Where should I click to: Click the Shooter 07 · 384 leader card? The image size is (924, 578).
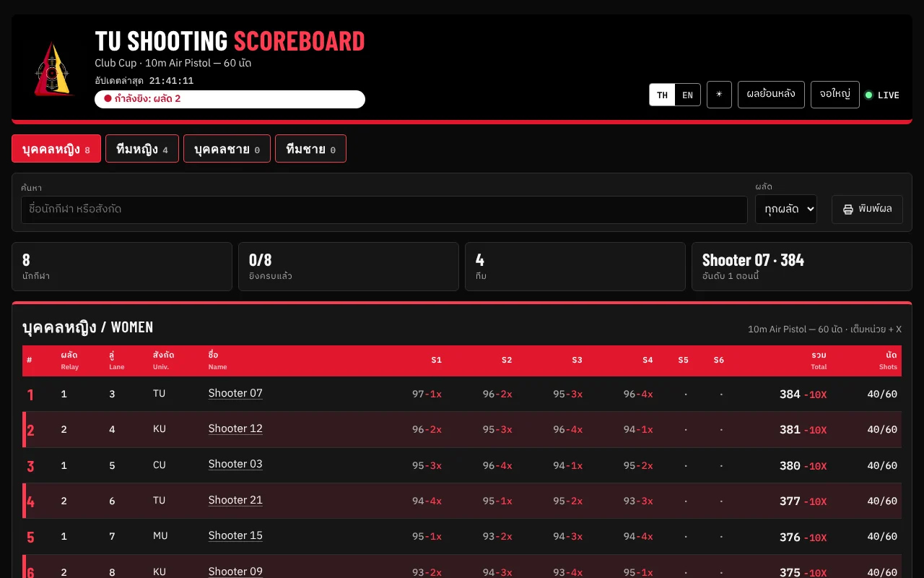pyautogui.click(x=802, y=267)
